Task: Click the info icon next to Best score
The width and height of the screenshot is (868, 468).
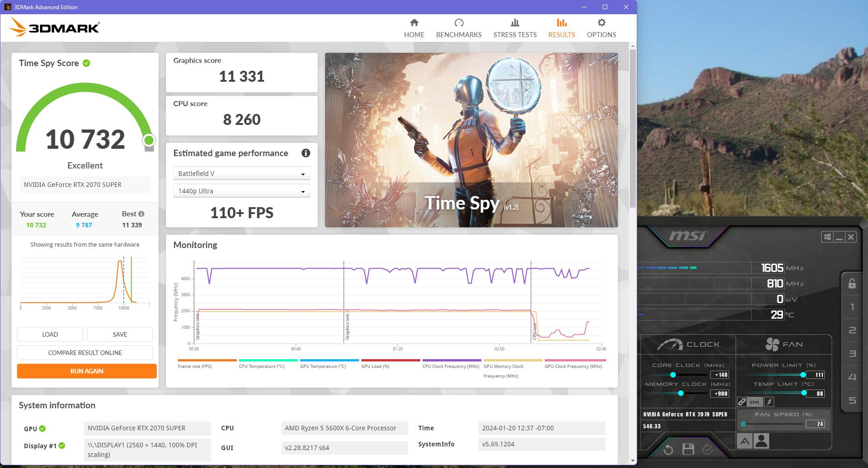Action: tap(141, 214)
